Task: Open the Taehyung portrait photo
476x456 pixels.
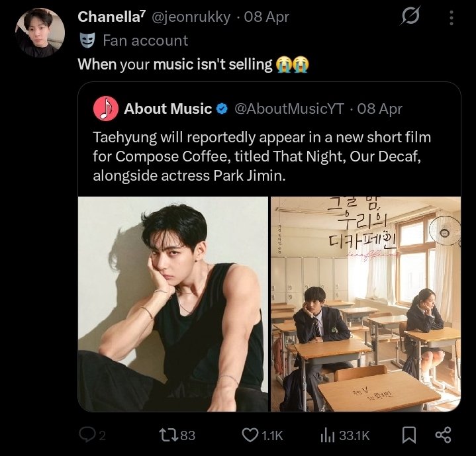Action: pos(173,304)
